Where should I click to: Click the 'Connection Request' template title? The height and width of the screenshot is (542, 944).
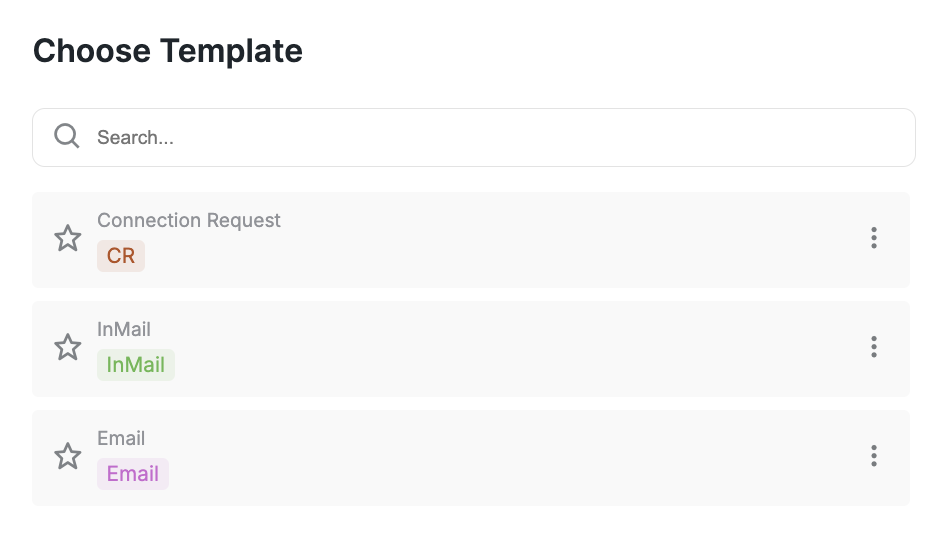coord(189,220)
